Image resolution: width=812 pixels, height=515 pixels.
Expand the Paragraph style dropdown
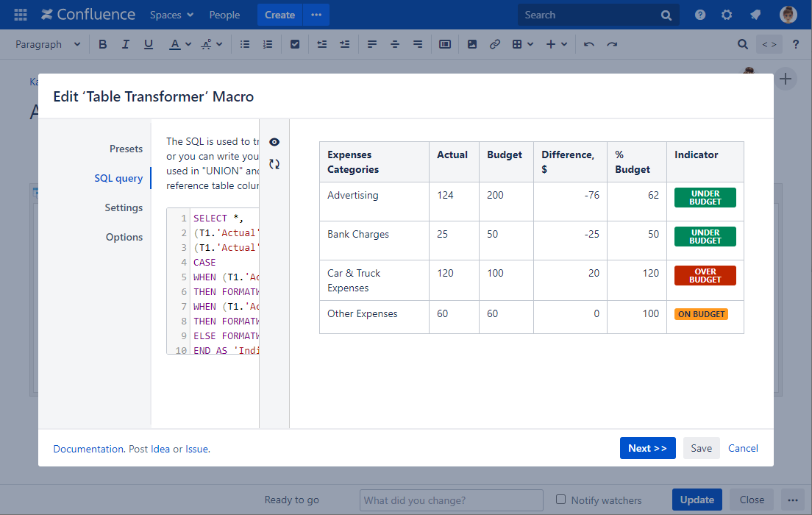48,44
